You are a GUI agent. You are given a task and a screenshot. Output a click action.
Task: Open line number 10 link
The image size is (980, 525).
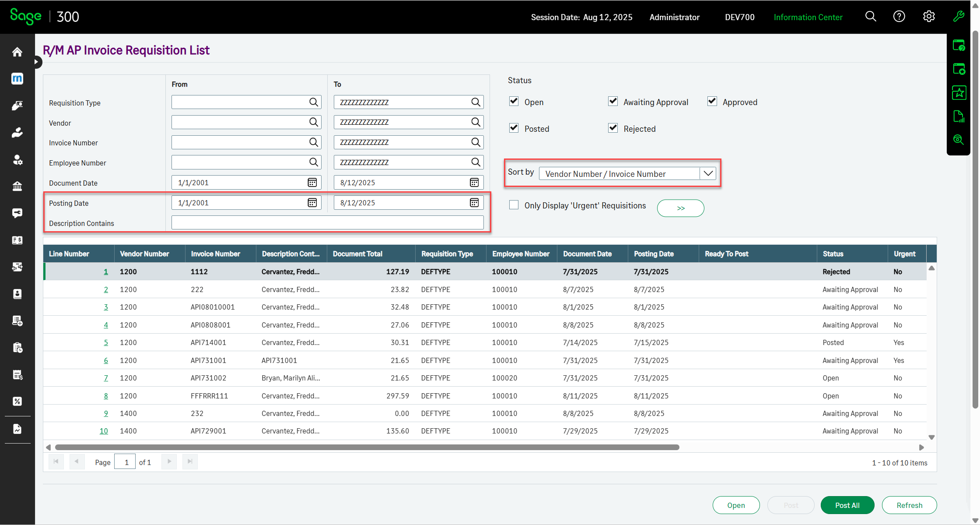coord(104,431)
